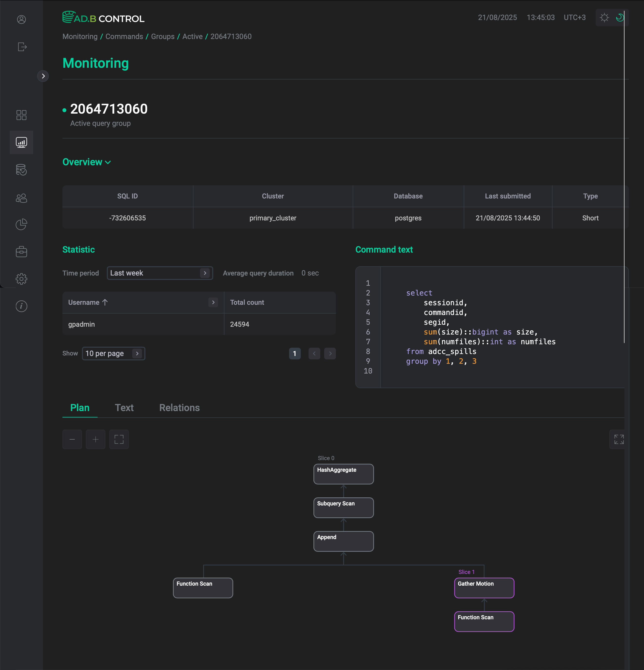Go to Commands breadcrumb link
Screen dimensions: 644x670
point(124,37)
